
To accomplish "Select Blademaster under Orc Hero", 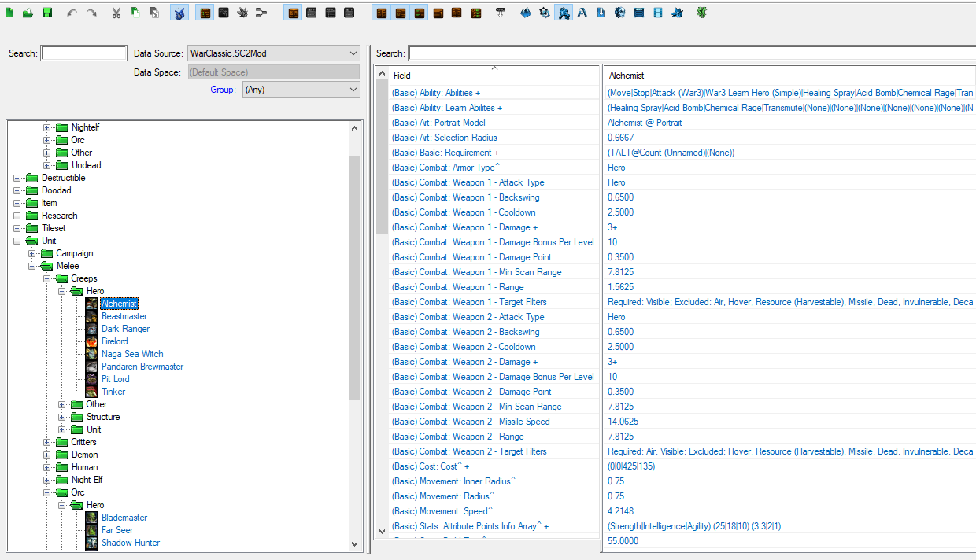I will click(x=124, y=518).
